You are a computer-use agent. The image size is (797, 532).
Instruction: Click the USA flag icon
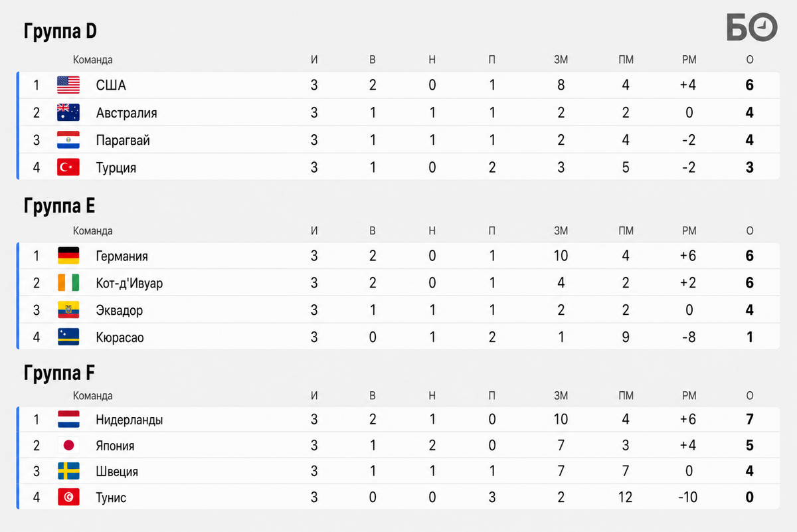68,85
